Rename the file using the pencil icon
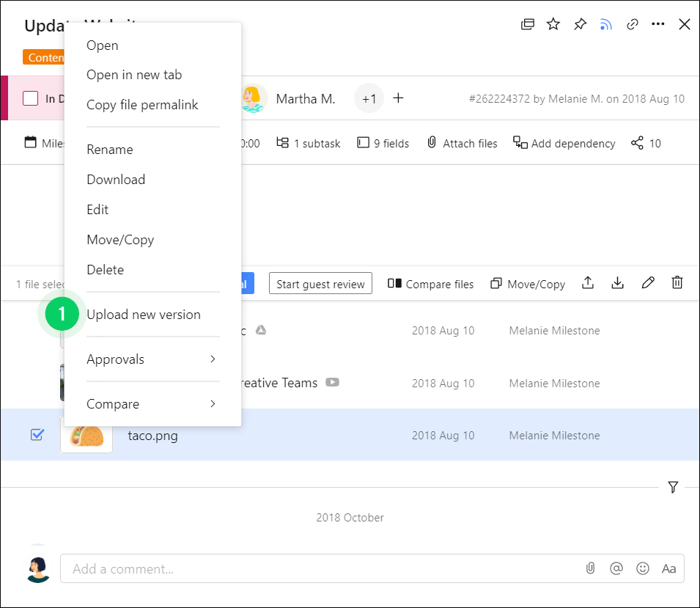The width and height of the screenshot is (700, 608). (648, 283)
